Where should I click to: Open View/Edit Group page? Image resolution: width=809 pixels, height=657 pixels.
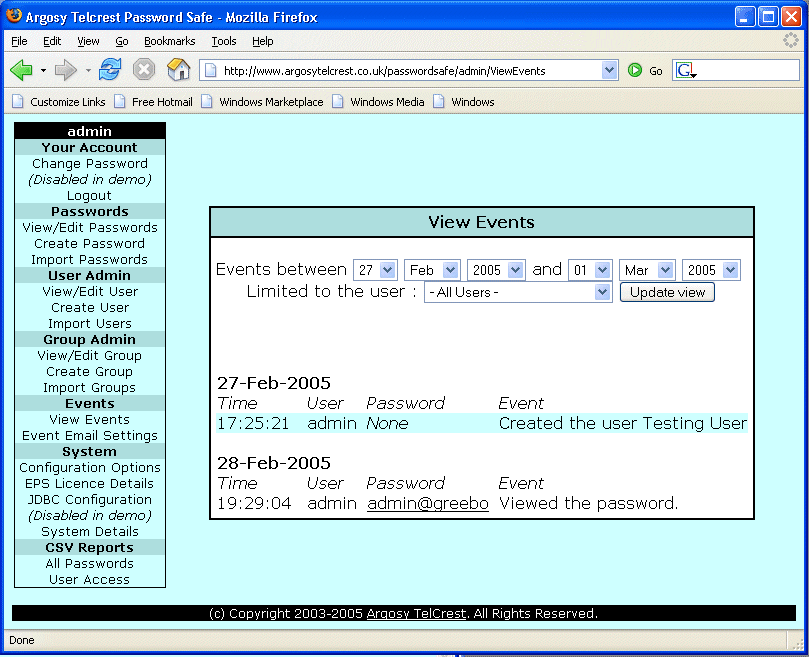click(89, 356)
